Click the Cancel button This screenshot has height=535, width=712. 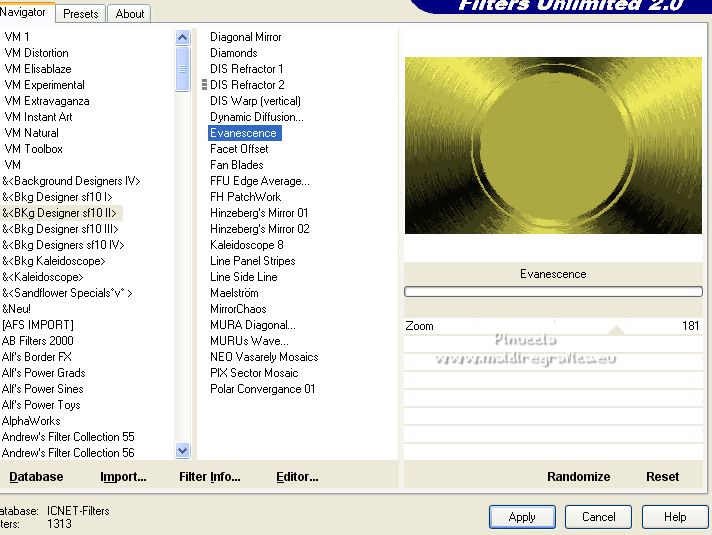click(598, 517)
